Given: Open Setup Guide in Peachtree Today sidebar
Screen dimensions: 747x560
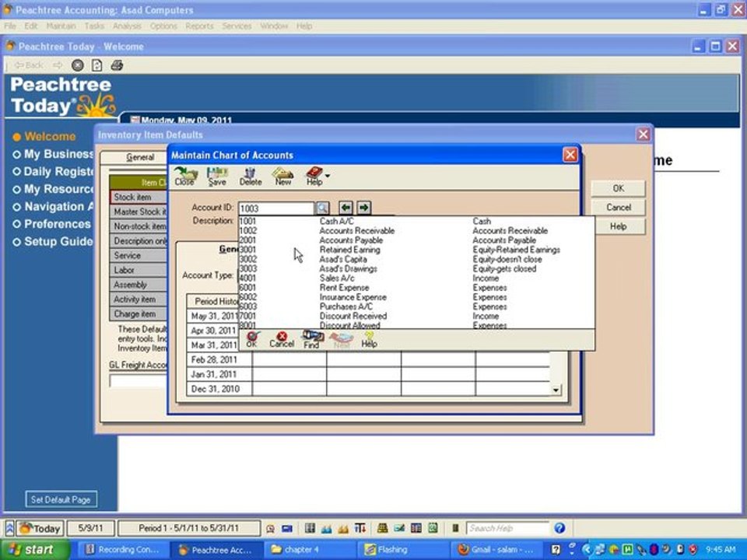Looking at the screenshot, I should [58, 241].
